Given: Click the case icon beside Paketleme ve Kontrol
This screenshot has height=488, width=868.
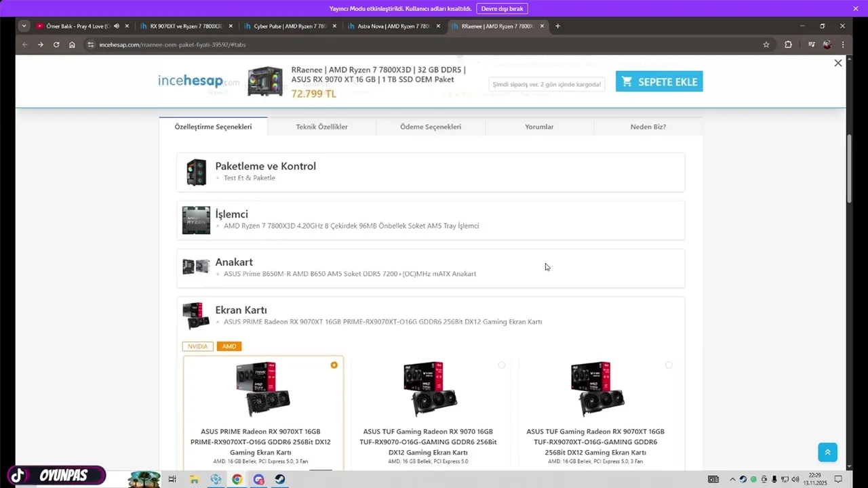Looking at the screenshot, I should point(196,172).
